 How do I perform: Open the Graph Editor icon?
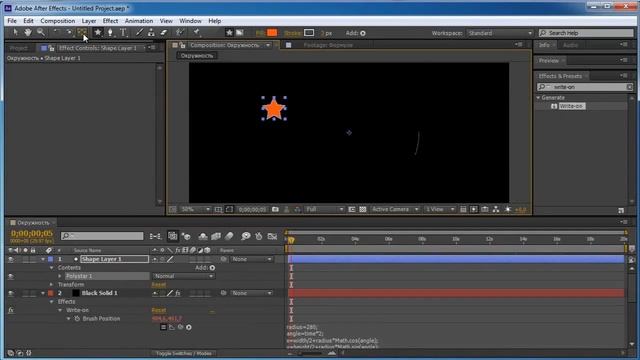point(272,236)
